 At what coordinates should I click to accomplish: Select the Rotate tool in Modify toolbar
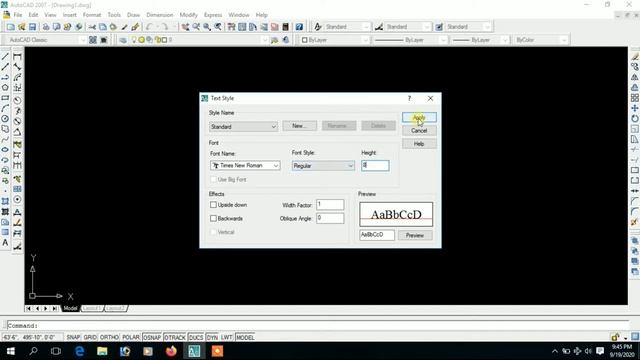(x=635, y=118)
